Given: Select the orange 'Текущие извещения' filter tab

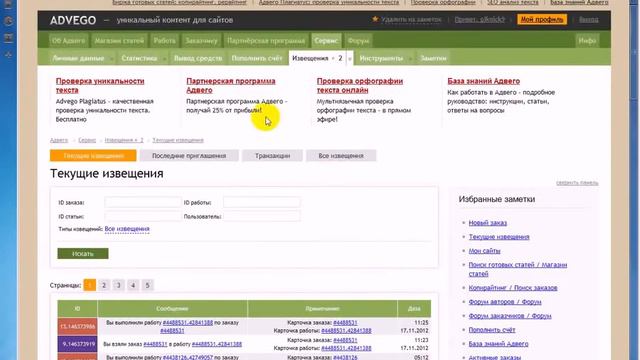Looking at the screenshot, I should (x=93, y=156).
